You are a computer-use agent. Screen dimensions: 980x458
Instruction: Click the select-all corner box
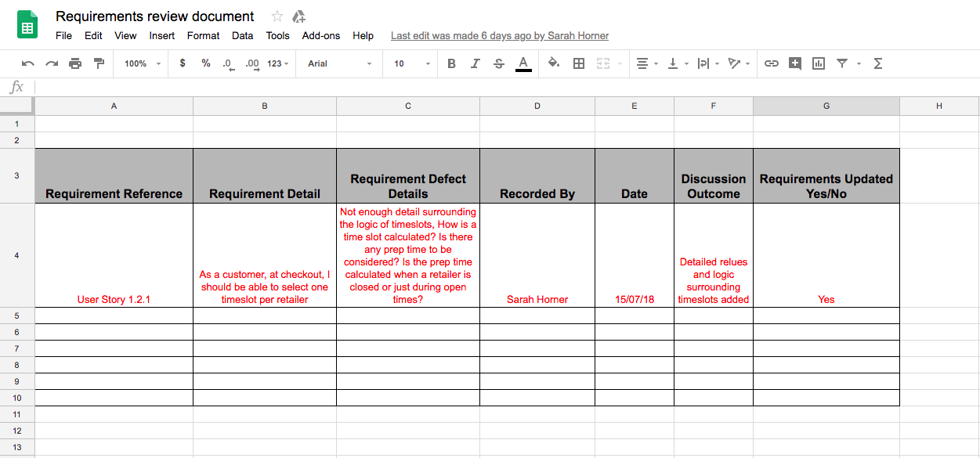click(17, 106)
